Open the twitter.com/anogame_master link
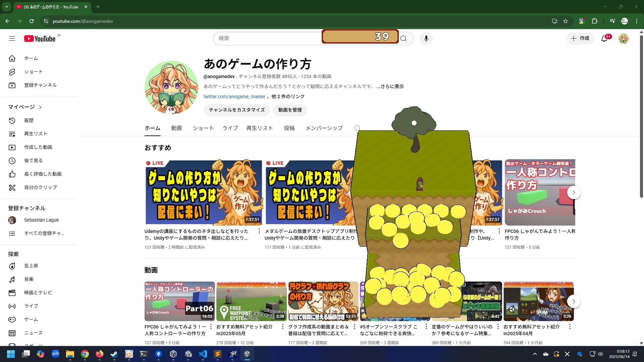This screenshot has height=362, width=644. click(x=234, y=97)
